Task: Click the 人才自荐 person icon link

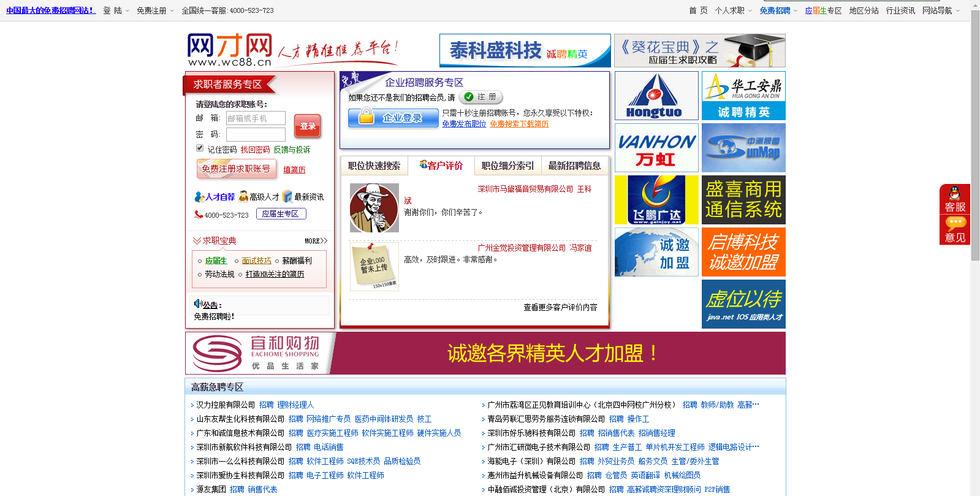Action: coord(215,197)
